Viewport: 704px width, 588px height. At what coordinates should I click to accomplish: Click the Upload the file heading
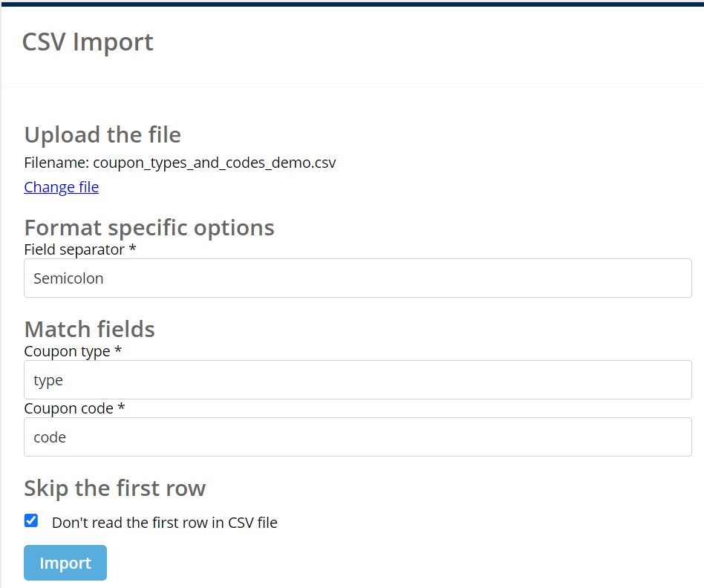click(102, 135)
